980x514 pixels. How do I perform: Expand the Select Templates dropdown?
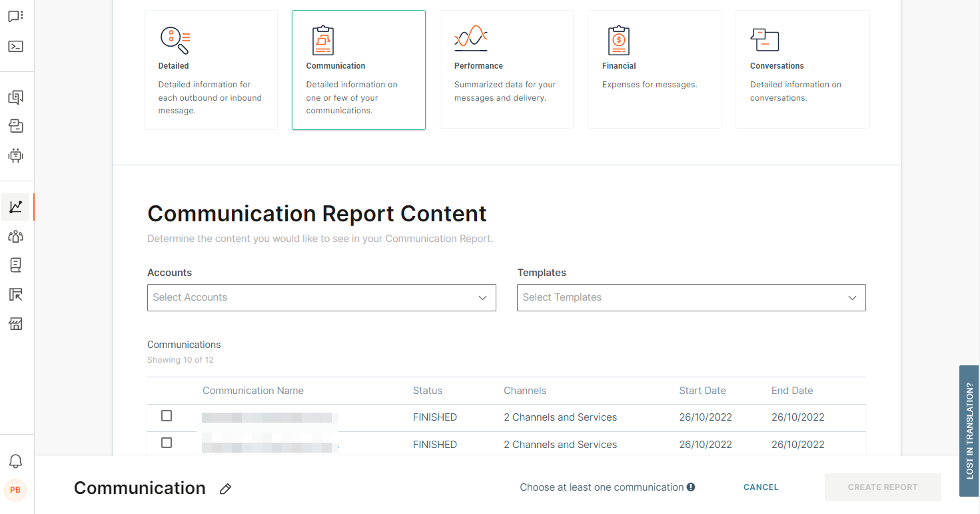pyautogui.click(x=691, y=297)
